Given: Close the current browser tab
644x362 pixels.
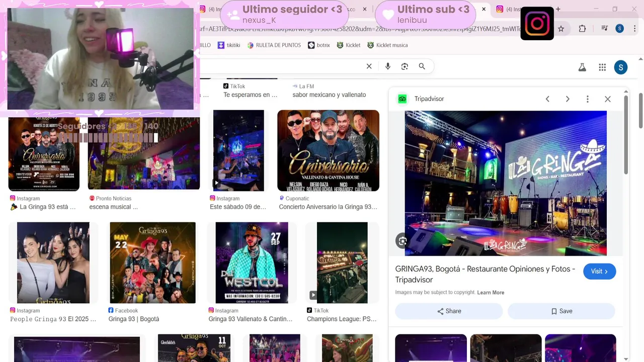Looking at the screenshot, I should [x=484, y=9].
